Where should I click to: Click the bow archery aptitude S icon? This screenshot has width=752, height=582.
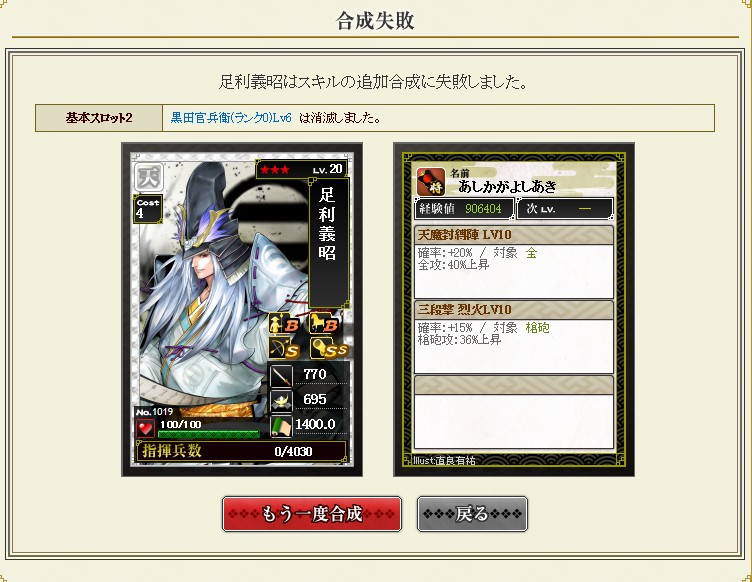(284, 349)
